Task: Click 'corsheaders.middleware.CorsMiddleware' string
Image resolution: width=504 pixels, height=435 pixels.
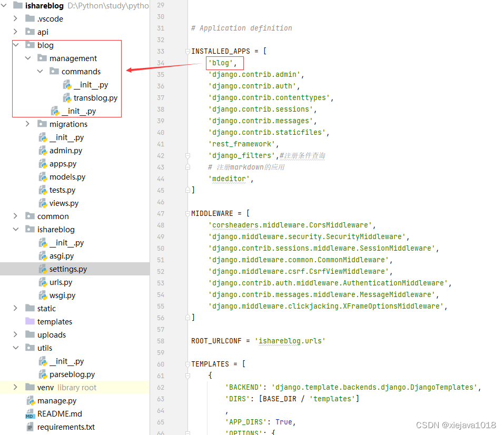Action: click(290, 225)
